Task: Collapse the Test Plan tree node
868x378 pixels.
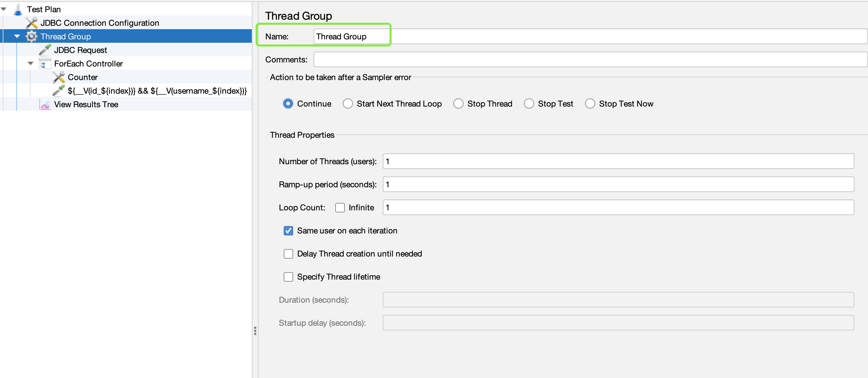Action: [4, 9]
